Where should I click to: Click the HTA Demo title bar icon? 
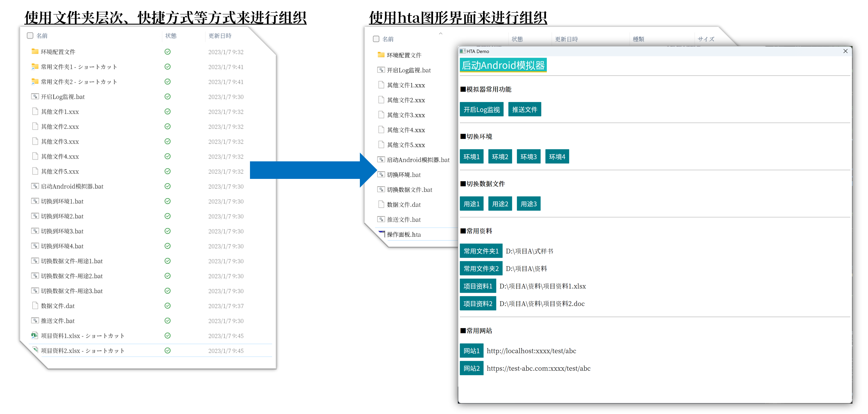[x=463, y=51]
